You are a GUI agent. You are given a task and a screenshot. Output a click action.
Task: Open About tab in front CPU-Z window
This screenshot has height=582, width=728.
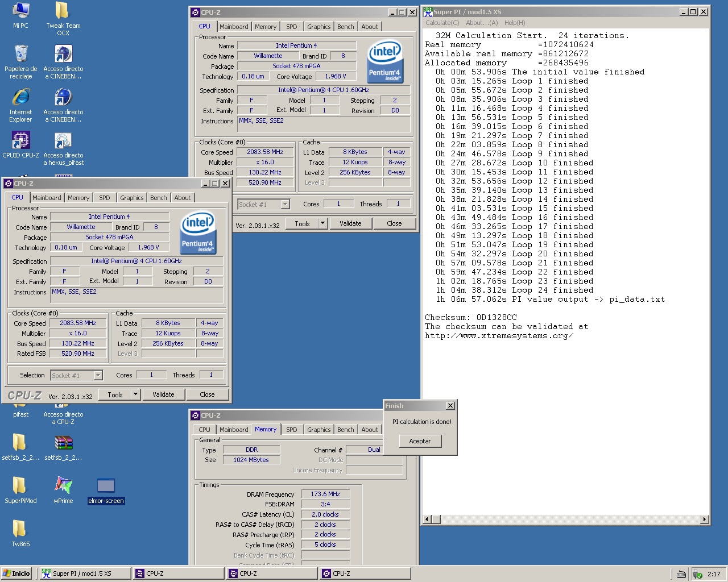pos(183,198)
